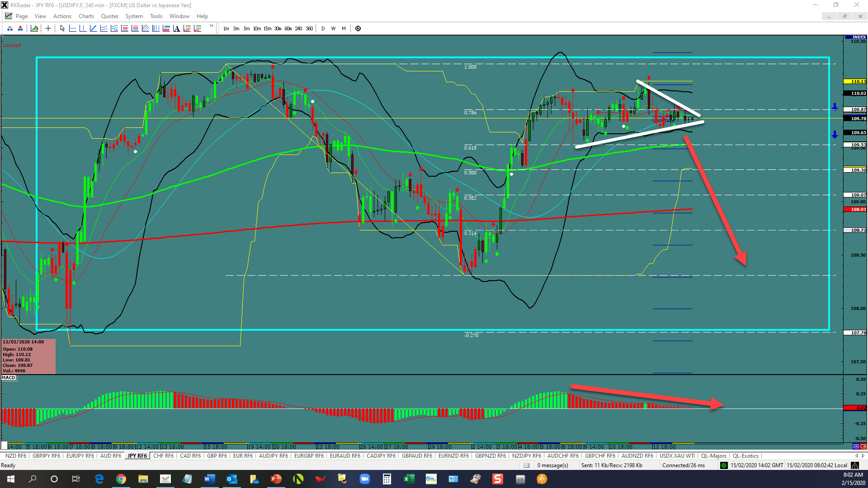Viewport: 868px width, 488px height.
Task: Switch chart to Monthly (M) timeframe
Action: click(344, 28)
